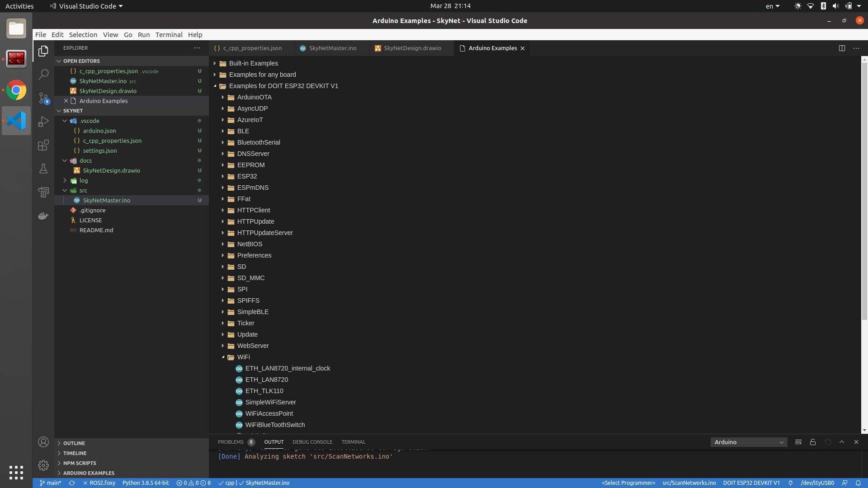The image size is (868, 488).
Task: Maximize the bottom panel with chevron
Action: (x=842, y=442)
